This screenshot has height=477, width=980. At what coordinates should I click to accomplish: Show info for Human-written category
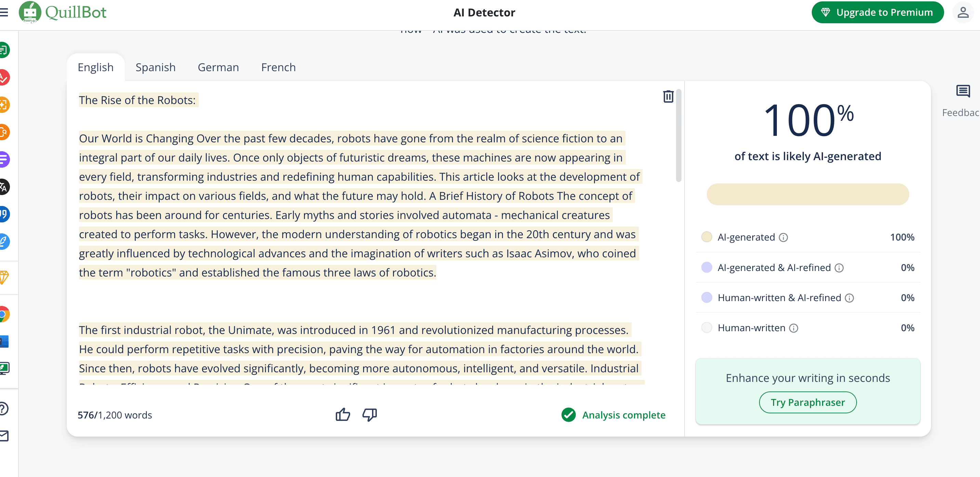pyautogui.click(x=794, y=328)
